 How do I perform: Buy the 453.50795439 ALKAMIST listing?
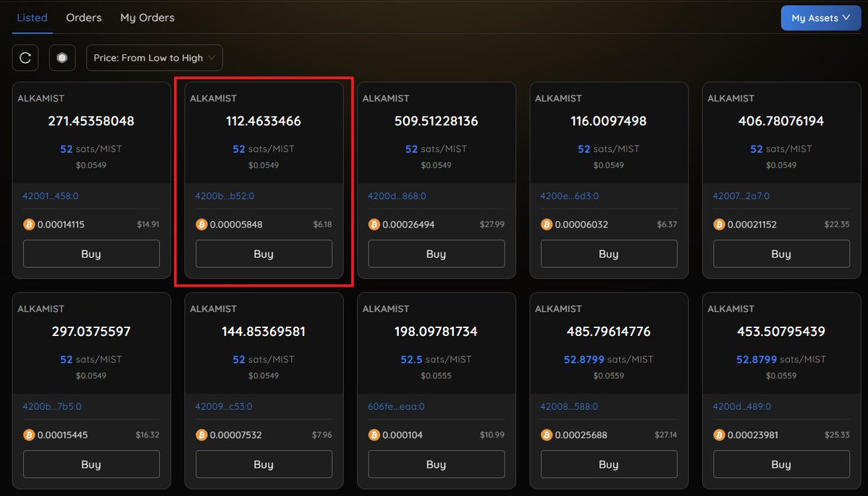(781, 464)
